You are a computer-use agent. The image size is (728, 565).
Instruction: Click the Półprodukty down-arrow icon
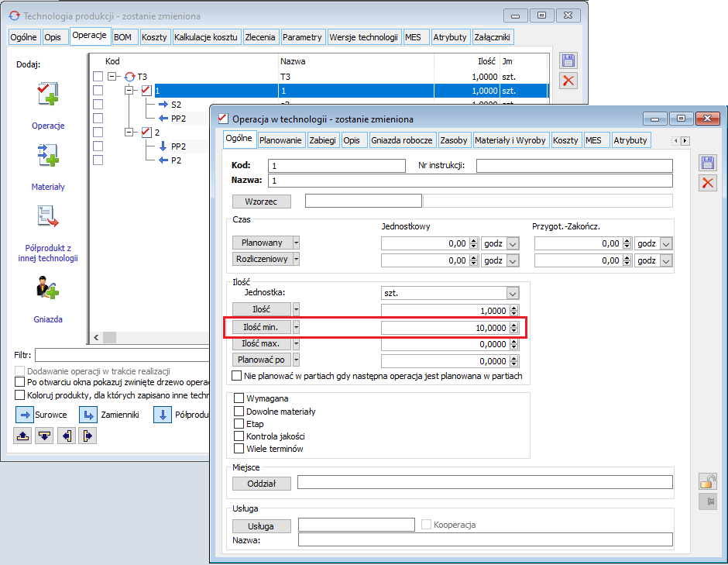pos(163,415)
